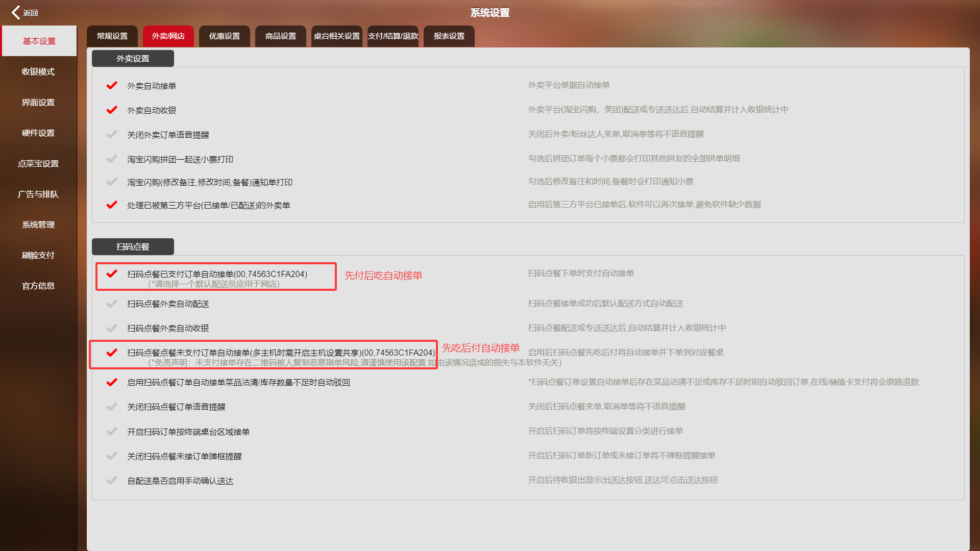Enable 淘宝闪购拼团一起送小票打印 option

(112, 159)
